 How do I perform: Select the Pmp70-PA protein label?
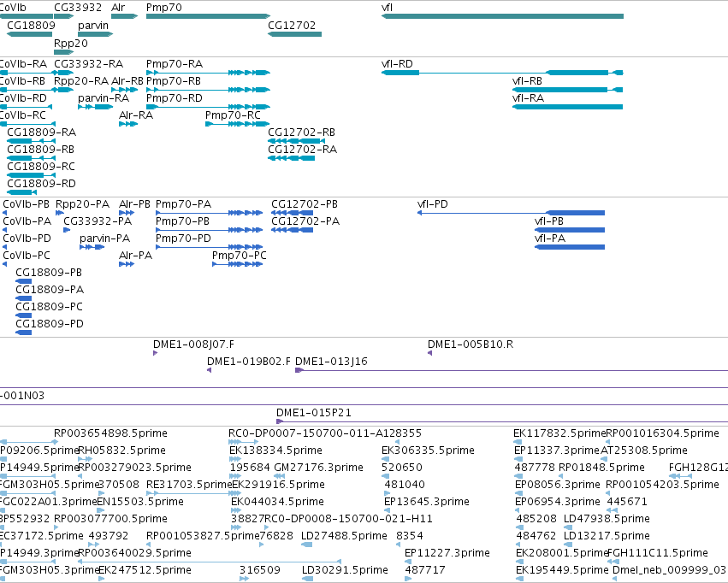[183, 204]
